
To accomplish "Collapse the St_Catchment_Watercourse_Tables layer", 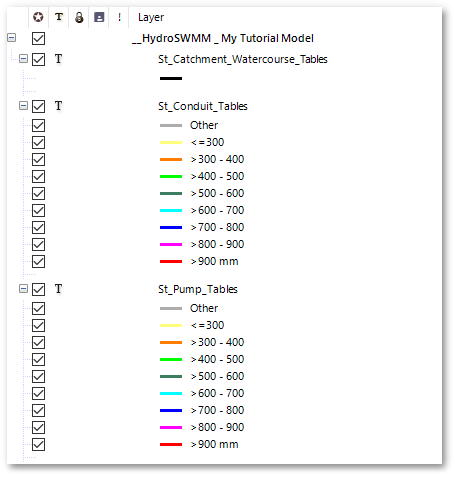I will (23, 59).
